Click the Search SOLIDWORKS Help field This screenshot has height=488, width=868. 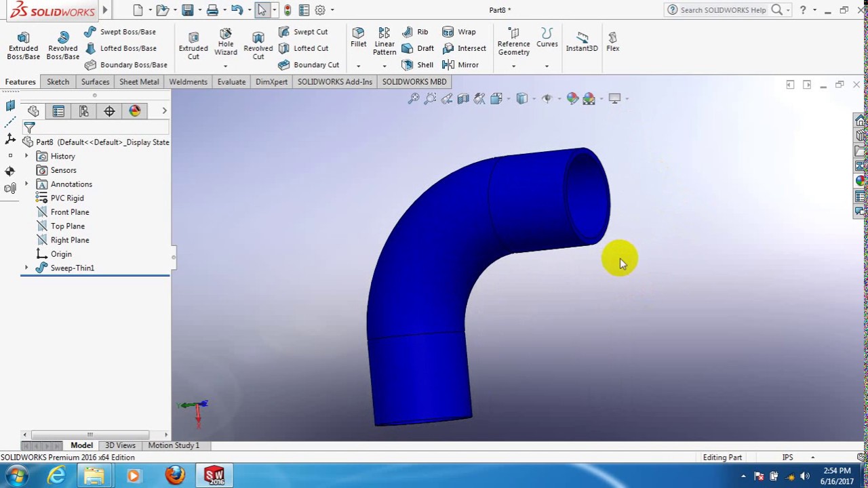click(x=724, y=10)
